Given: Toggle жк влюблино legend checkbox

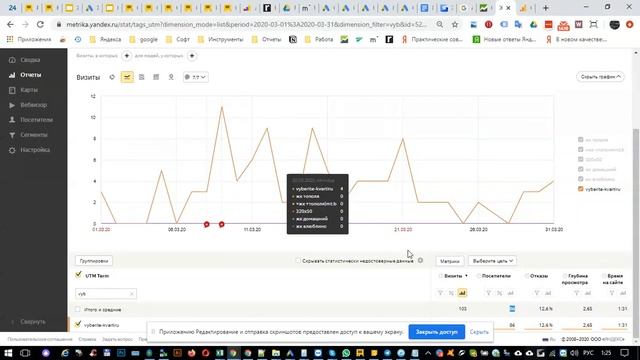Looking at the screenshot, I should (580, 179).
